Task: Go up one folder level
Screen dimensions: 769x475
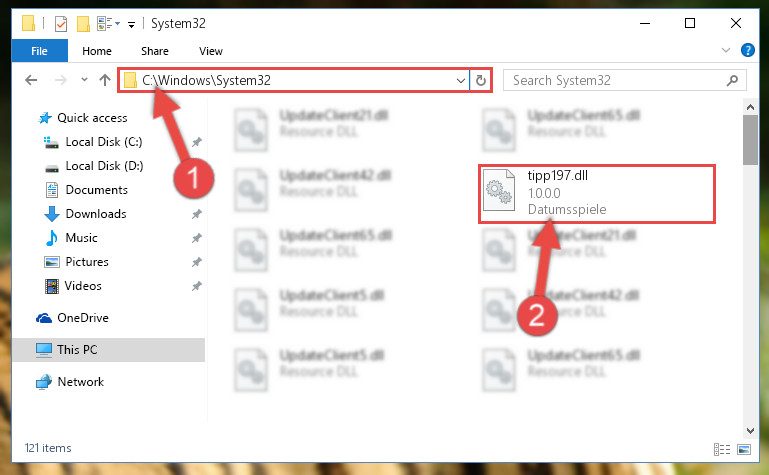Action: coord(104,80)
